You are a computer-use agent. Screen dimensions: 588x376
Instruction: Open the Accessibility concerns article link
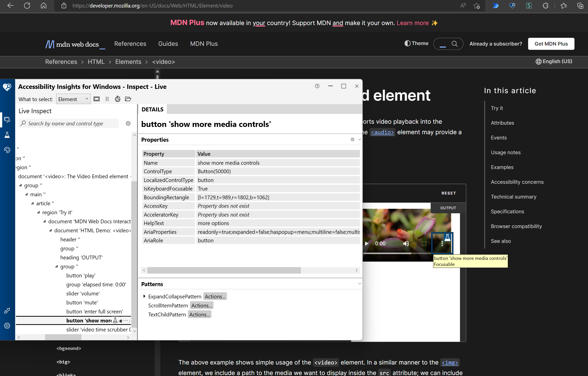click(517, 182)
